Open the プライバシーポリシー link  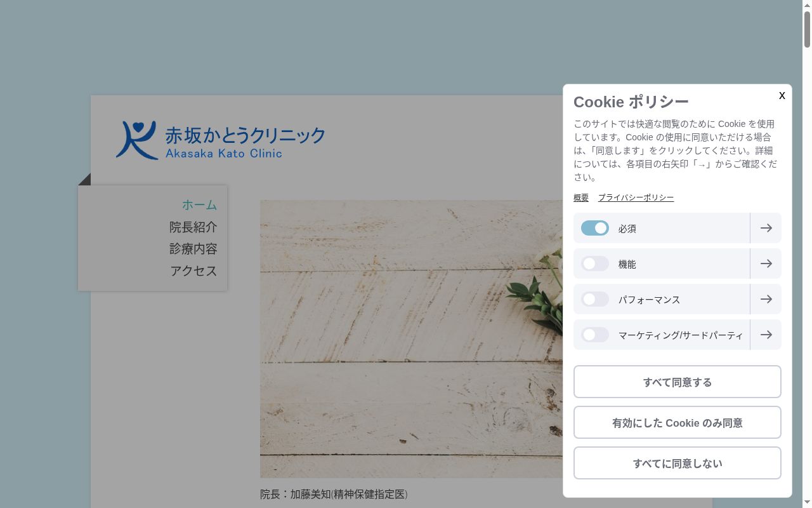pos(636,197)
